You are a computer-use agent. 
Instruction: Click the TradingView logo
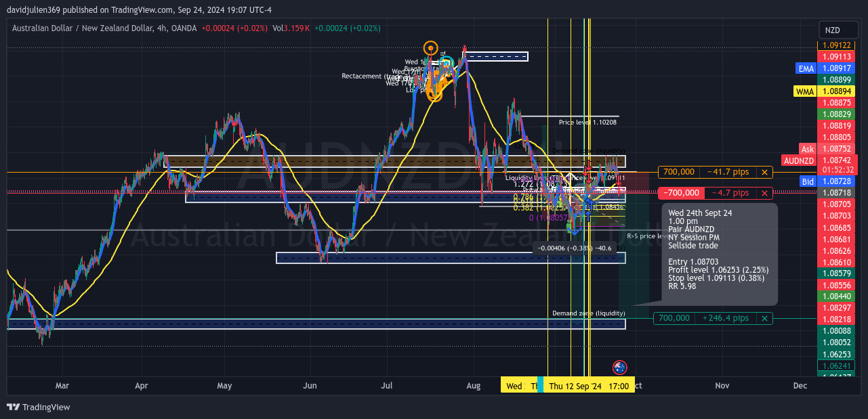[x=39, y=407]
